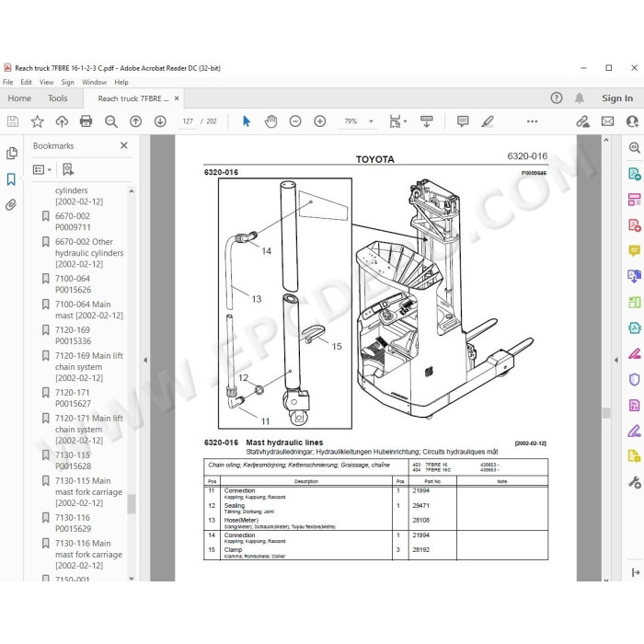The width and height of the screenshot is (644, 644).
Task: Open the zoom percentage dropdown arrow
Action: (371, 121)
